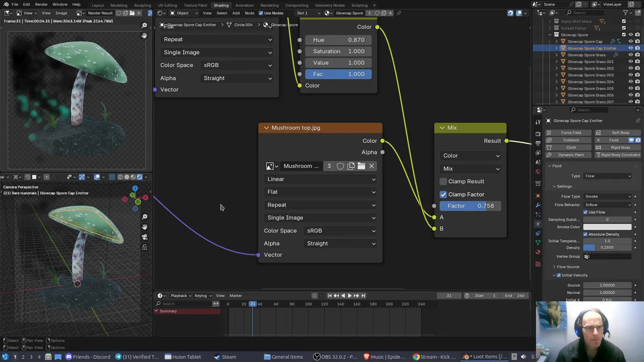Image resolution: width=644 pixels, height=362 pixels.
Task: Collapse Mushroom top.jpg node header arrow
Action: 266,128
